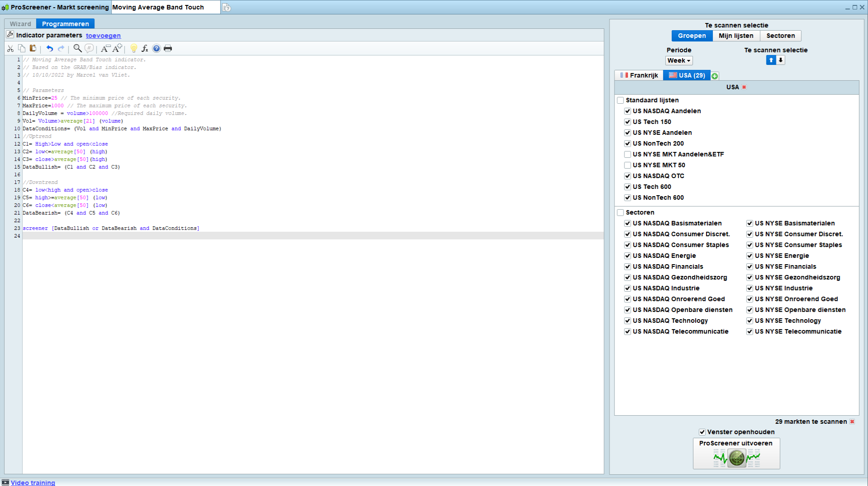
Task: Select the USA (29) market tab
Action: coord(687,75)
